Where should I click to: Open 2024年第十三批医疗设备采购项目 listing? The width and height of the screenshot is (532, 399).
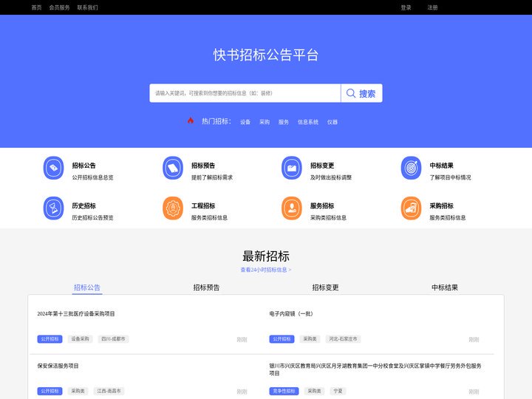76,314
